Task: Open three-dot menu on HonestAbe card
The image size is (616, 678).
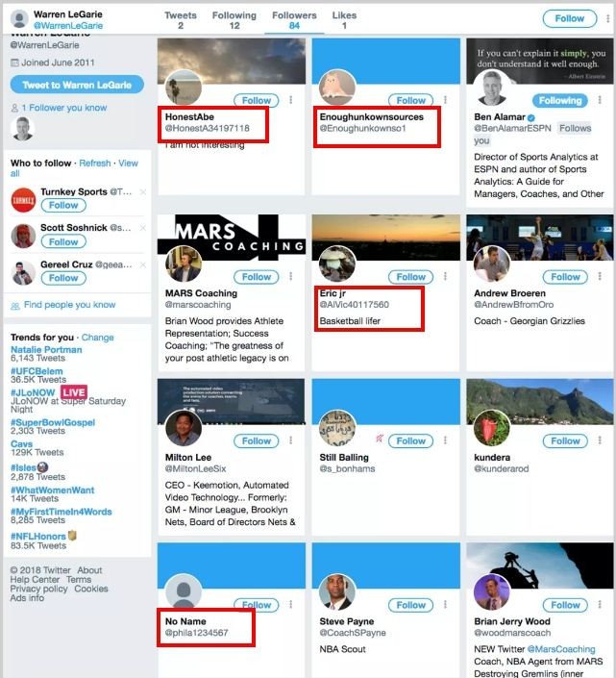Action: pos(291,100)
